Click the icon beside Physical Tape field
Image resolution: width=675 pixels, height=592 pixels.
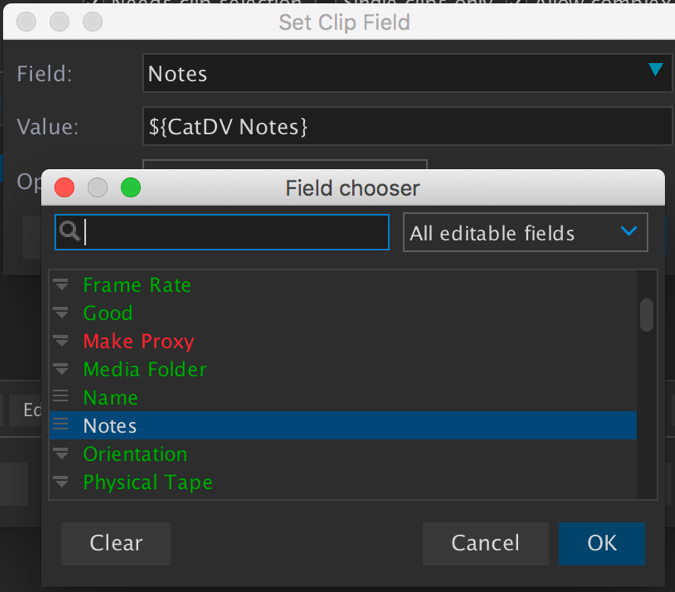pyautogui.click(x=61, y=482)
